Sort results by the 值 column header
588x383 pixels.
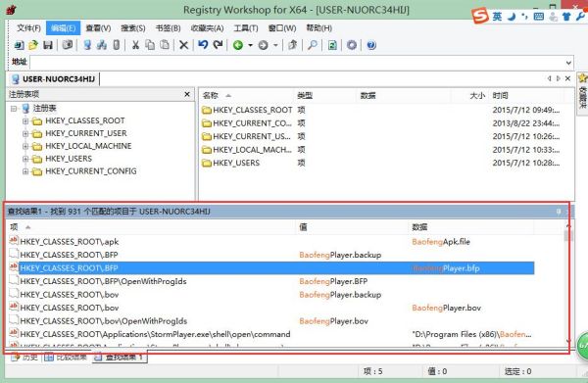[x=353, y=227]
